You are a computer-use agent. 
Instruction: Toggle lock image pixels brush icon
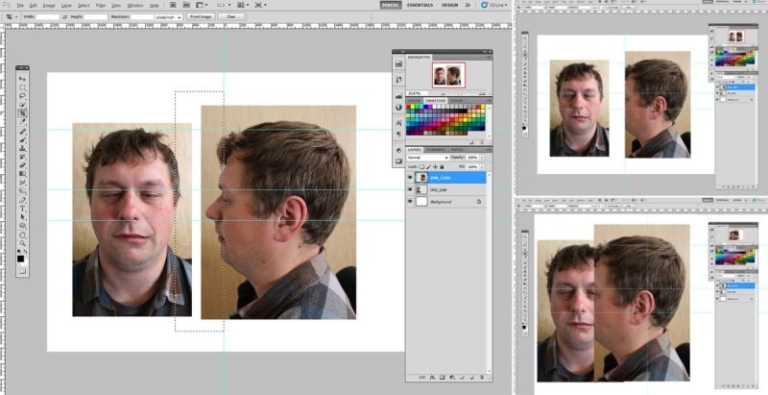point(429,167)
